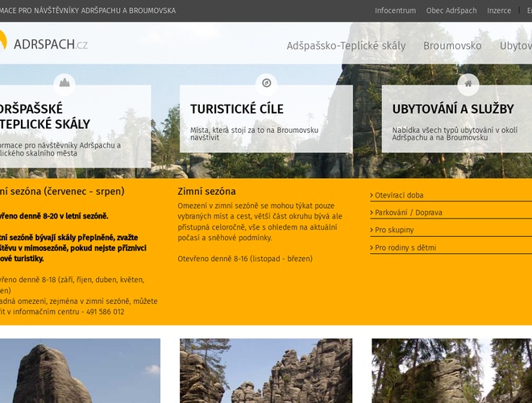The width and height of the screenshot is (532, 403).
Task: Click the compass icon above Turistické cíle
Action: (266, 83)
